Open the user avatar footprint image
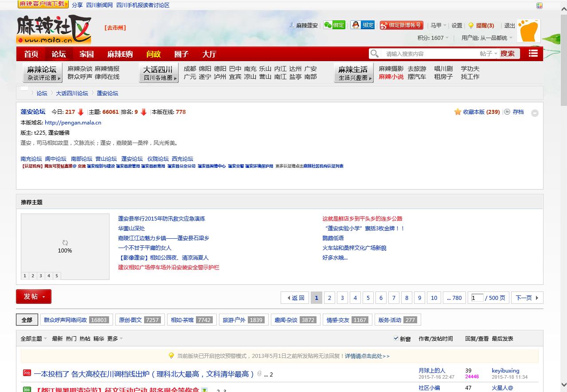Screen dimensions: 567x392 pyautogui.click(x=528, y=31)
